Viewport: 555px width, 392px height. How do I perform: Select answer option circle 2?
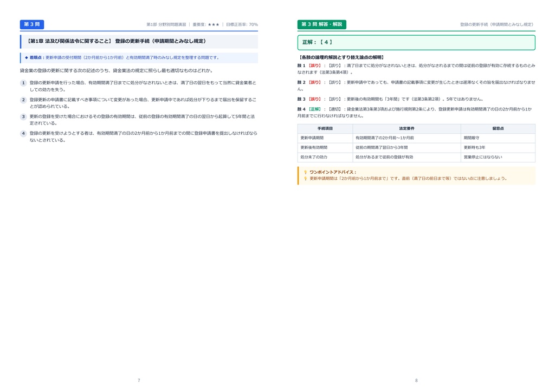[x=23, y=100]
